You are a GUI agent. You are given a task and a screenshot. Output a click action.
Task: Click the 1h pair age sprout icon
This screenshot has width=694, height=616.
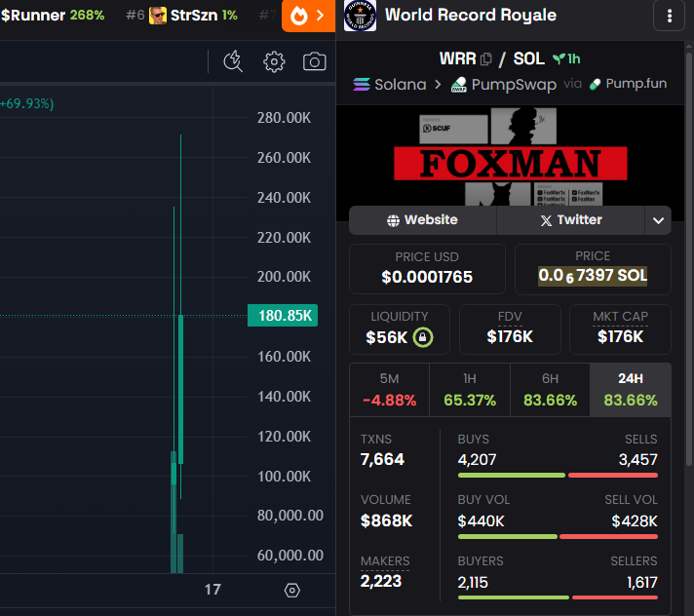click(x=559, y=58)
